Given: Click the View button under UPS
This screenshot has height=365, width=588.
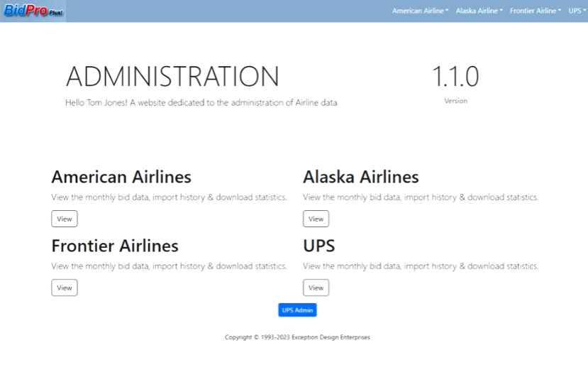Looking at the screenshot, I should click(x=316, y=288).
